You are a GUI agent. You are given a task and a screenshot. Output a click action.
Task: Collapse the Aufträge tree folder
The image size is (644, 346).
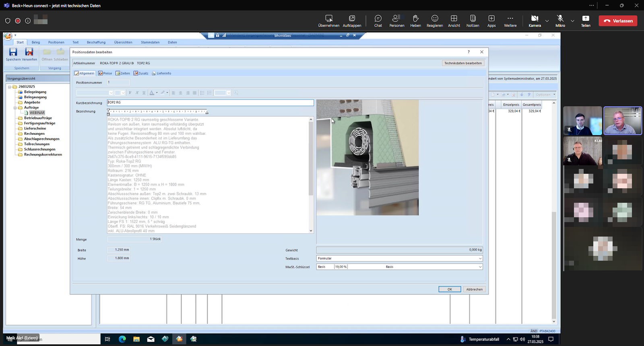[15, 108]
